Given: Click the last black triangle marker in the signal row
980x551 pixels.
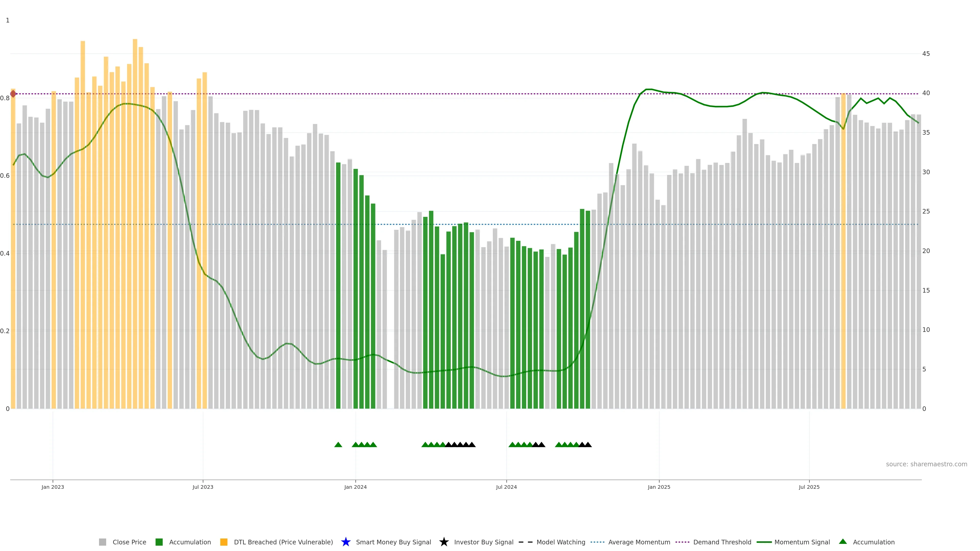Looking at the screenshot, I should click(588, 445).
